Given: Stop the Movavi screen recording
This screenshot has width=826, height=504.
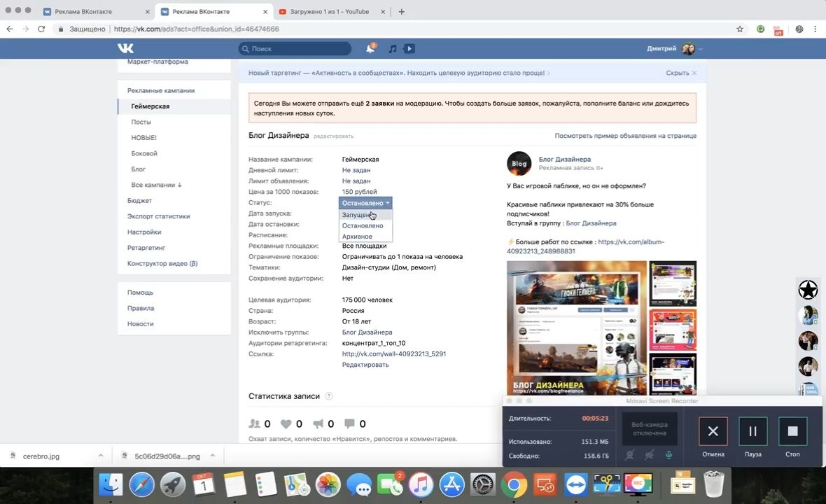Looking at the screenshot, I should point(792,431).
